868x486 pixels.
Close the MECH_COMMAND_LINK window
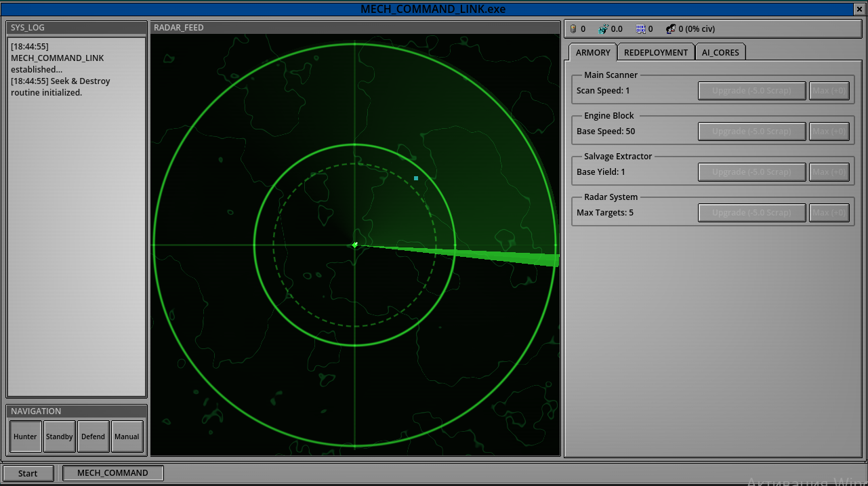(x=860, y=9)
